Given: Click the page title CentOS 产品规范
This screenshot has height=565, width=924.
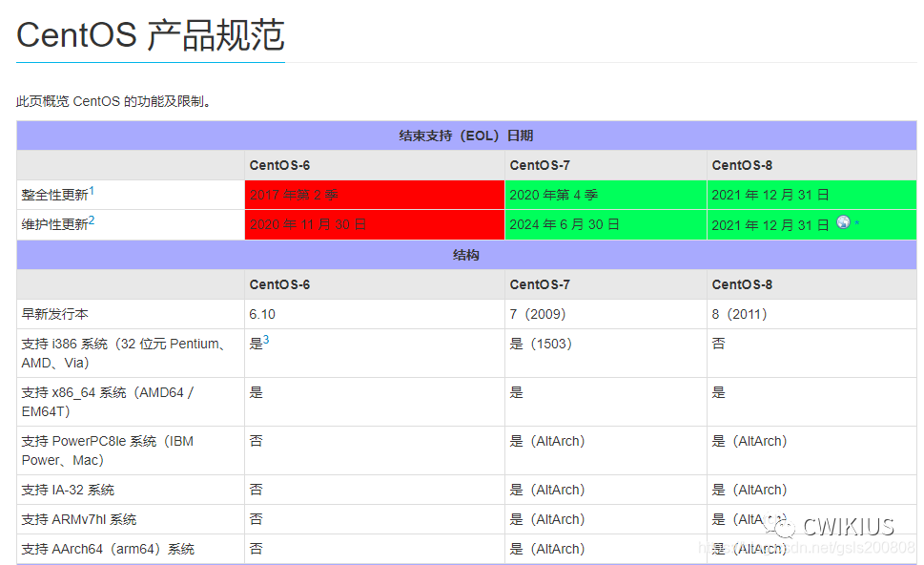Looking at the screenshot, I should [149, 36].
